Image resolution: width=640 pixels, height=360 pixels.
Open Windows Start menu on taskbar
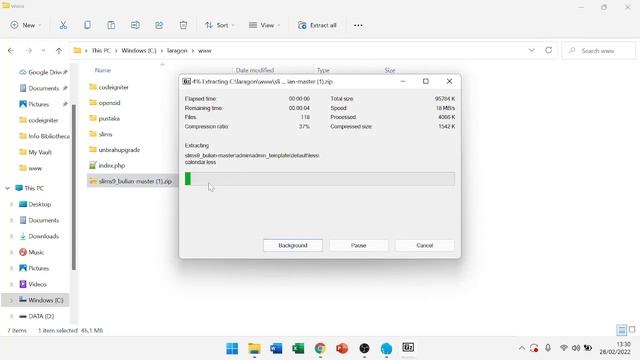pyautogui.click(x=232, y=348)
